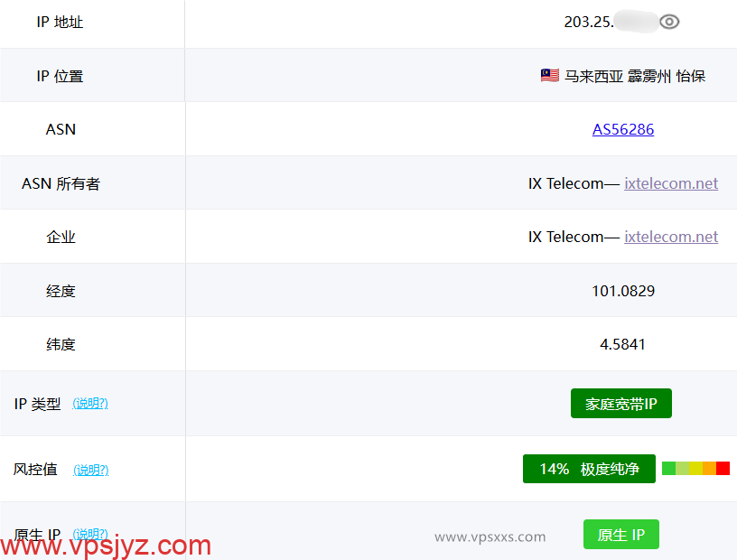
Task: Select the red segment of the color bar
Action: 723,468
